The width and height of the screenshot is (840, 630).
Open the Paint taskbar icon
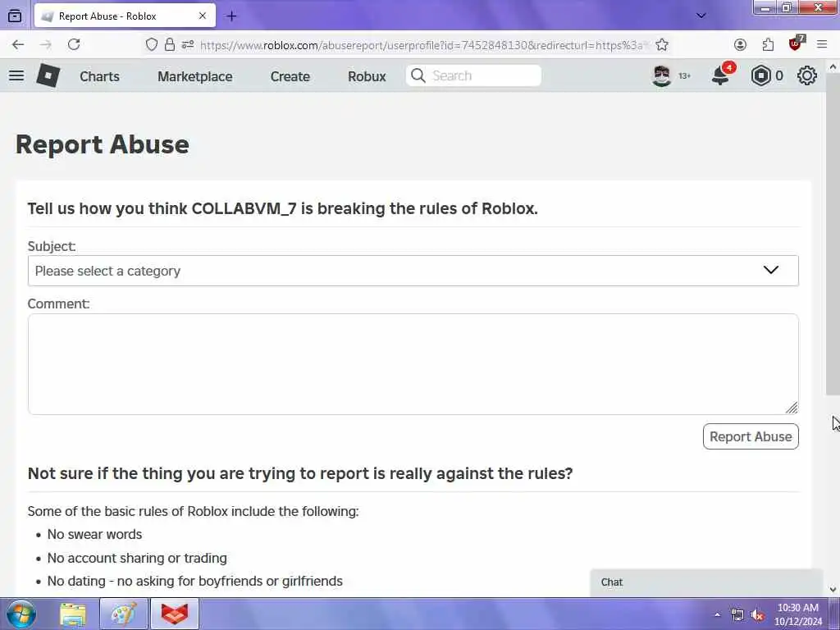(124, 614)
